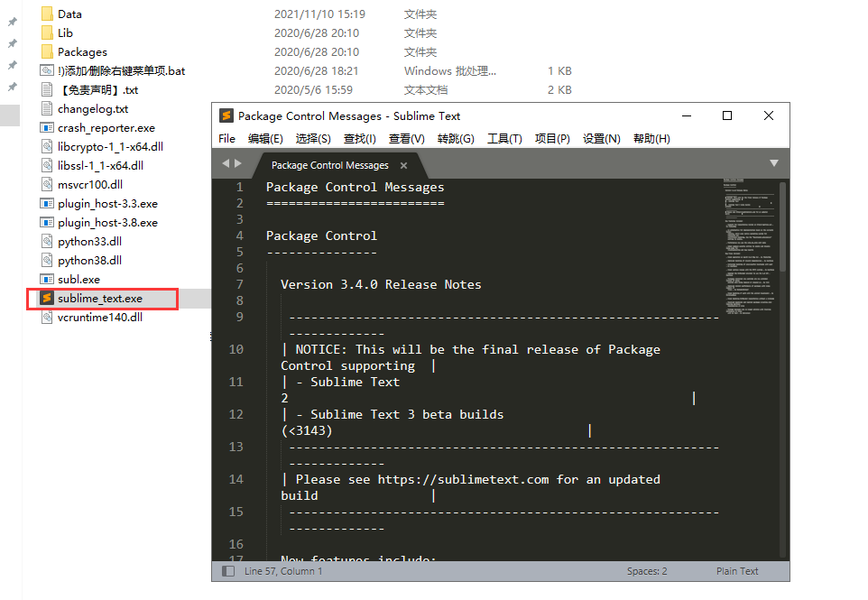Image resolution: width=868 pixels, height=600 pixels.
Task: Click the .bat batch file icon
Action: (x=47, y=70)
